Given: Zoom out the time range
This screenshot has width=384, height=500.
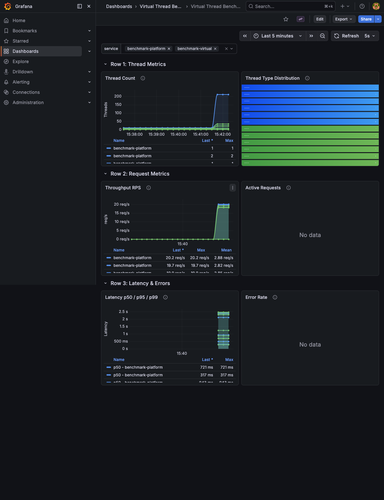Looking at the screenshot, I should pyautogui.click(x=322, y=36).
